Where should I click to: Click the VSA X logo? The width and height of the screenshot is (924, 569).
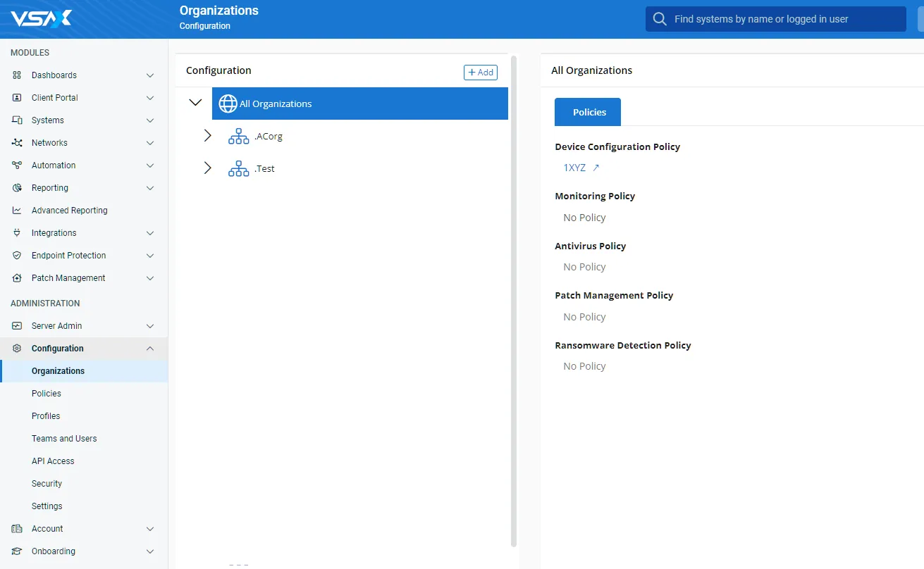(x=41, y=18)
